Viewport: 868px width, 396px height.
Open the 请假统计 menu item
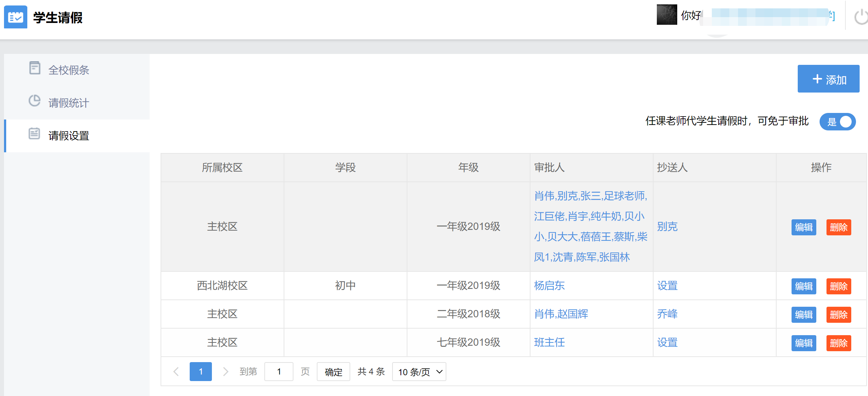coord(68,103)
